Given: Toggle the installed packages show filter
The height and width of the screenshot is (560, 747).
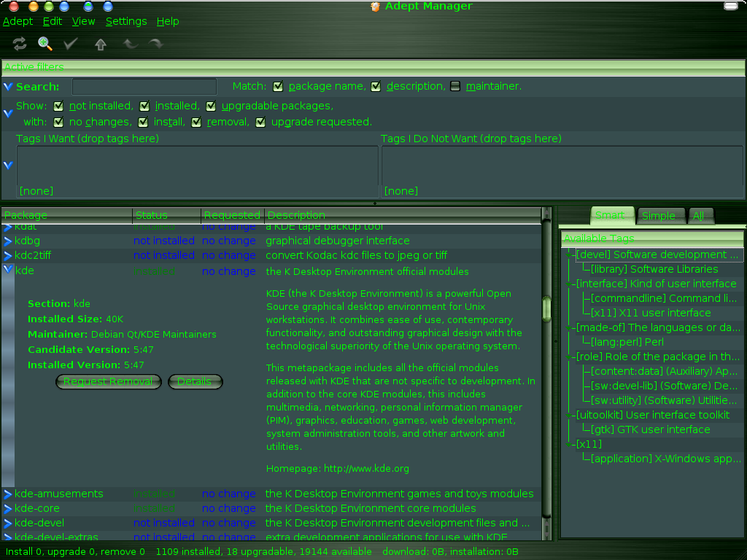Looking at the screenshot, I should 144,106.
